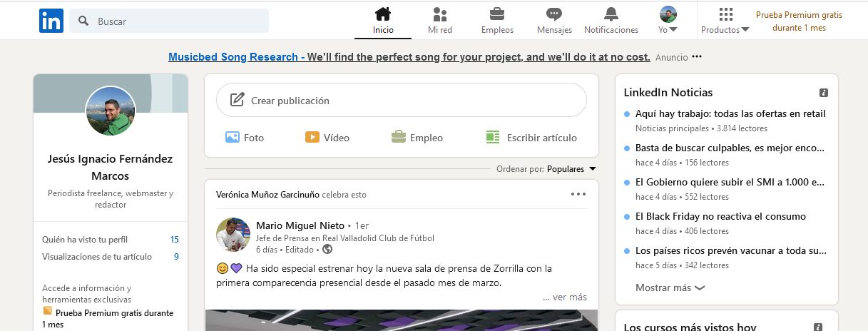Click the Escribir artículo icon
This screenshot has height=331, width=868.
tap(492, 137)
